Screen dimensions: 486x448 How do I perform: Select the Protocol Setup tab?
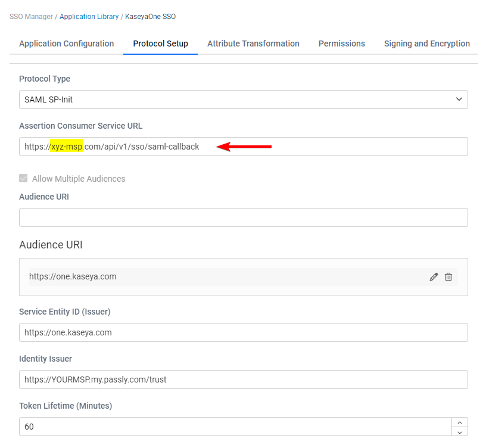[161, 43]
